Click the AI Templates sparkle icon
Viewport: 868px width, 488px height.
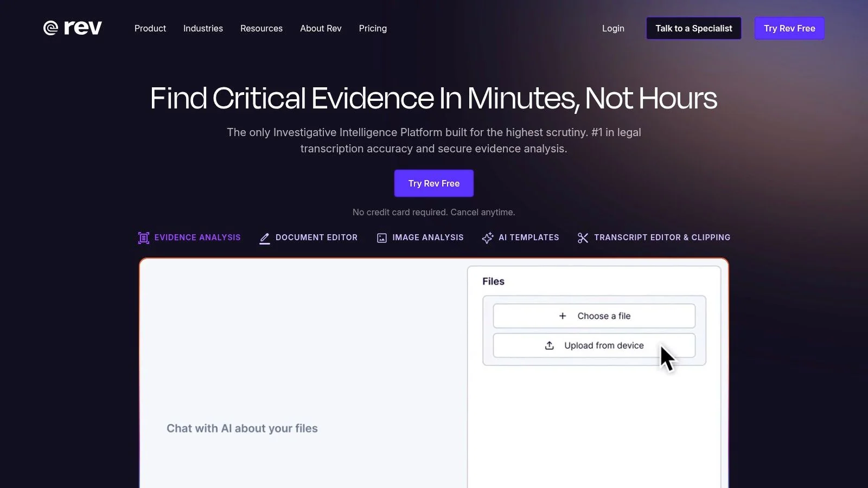point(488,237)
